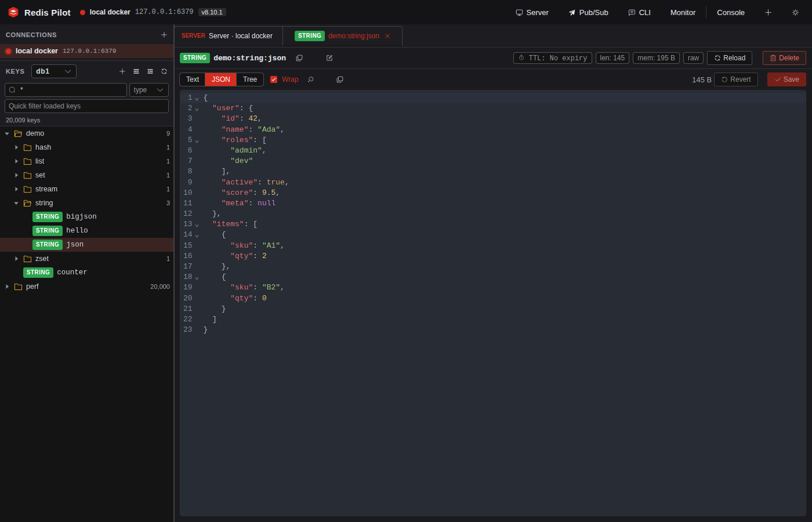Focus the key pattern search field
The image size is (812, 522).
pos(66,90)
